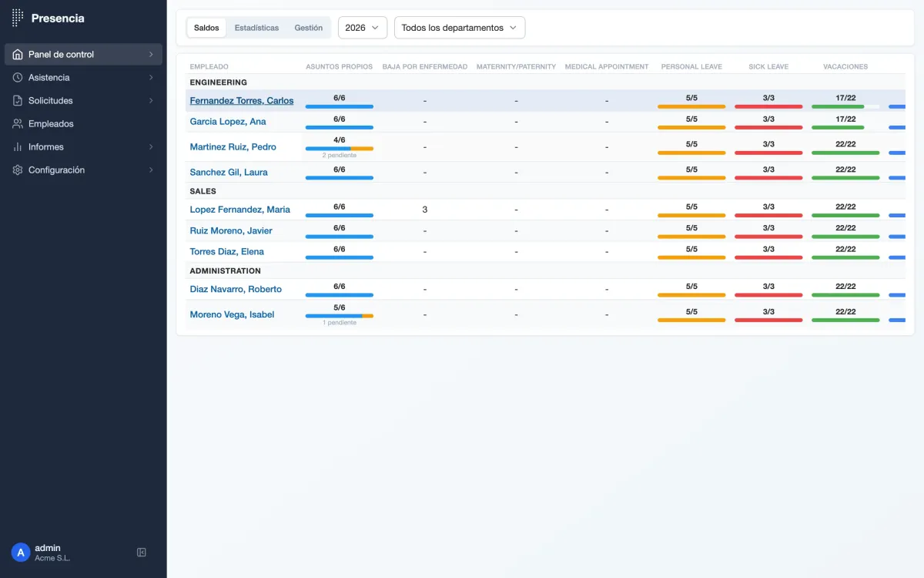Click the Presencia dotted logo icon
Image resolution: width=924 pixels, height=578 pixels.
click(x=18, y=18)
